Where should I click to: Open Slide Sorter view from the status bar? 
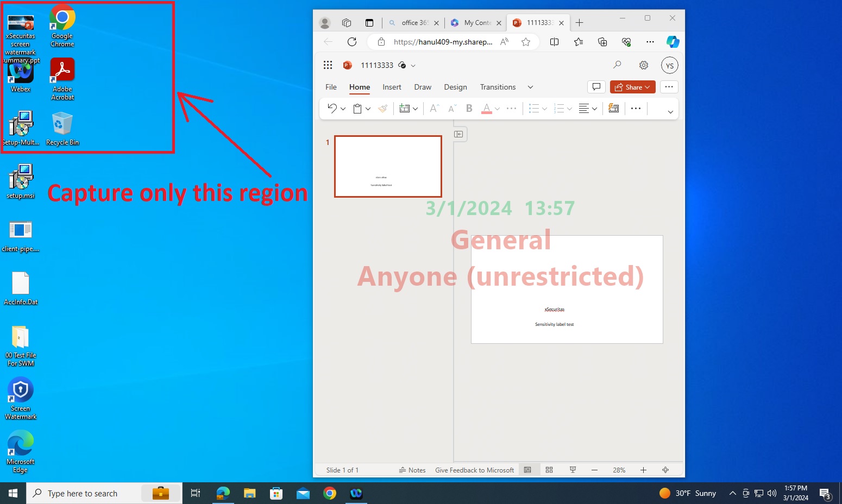click(x=549, y=470)
